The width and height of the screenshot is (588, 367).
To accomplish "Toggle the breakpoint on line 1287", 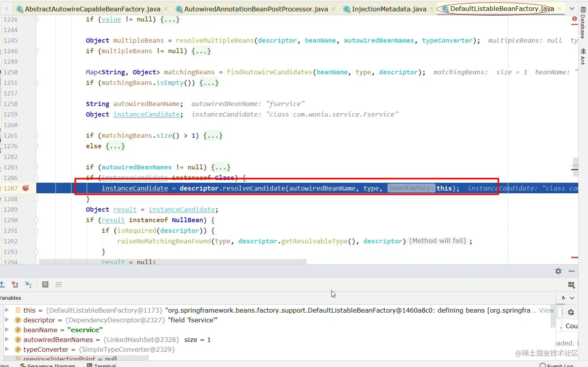I will click(26, 188).
